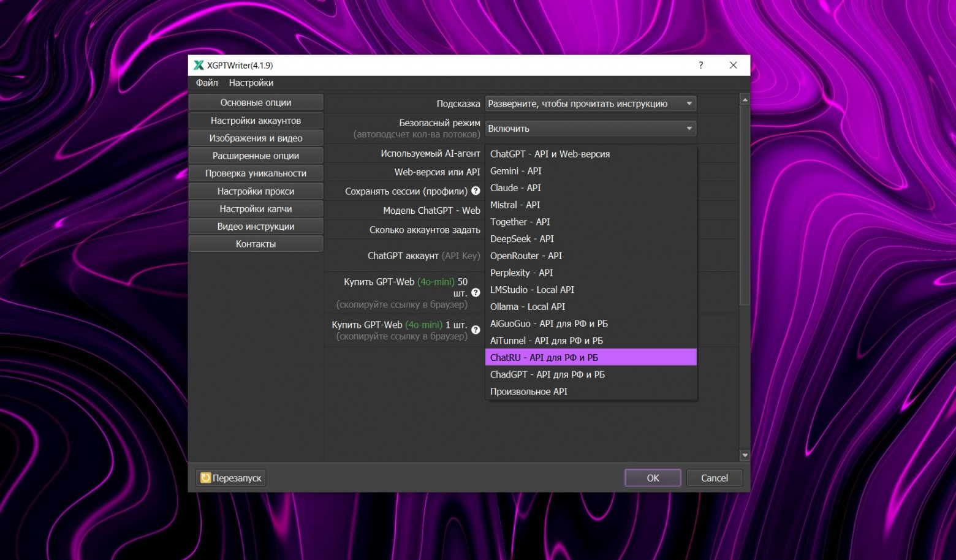Choose Together - API option
956x560 pixels.
coord(591,222)
